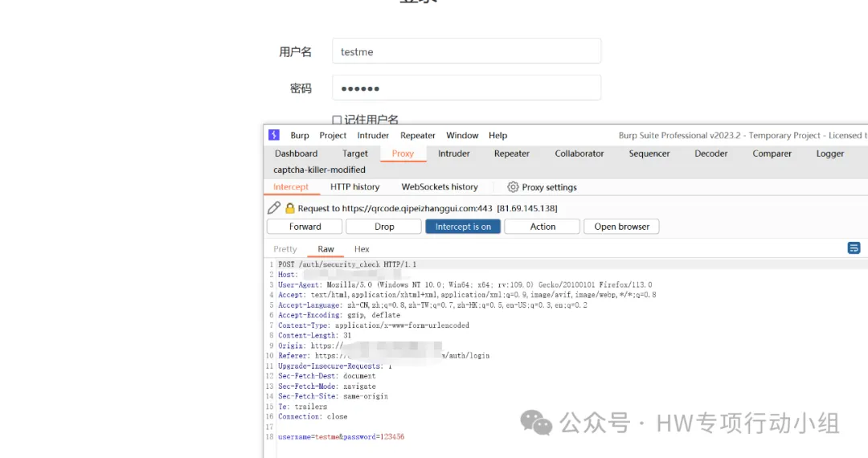
Task: Open the Project menu
Action: point(333,136)
